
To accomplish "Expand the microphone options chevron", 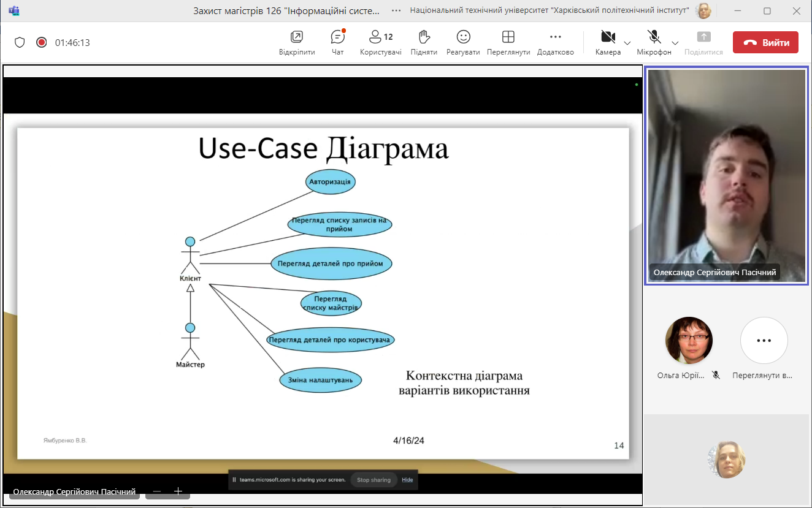I will pyautogui.click(x=675, y=43).
